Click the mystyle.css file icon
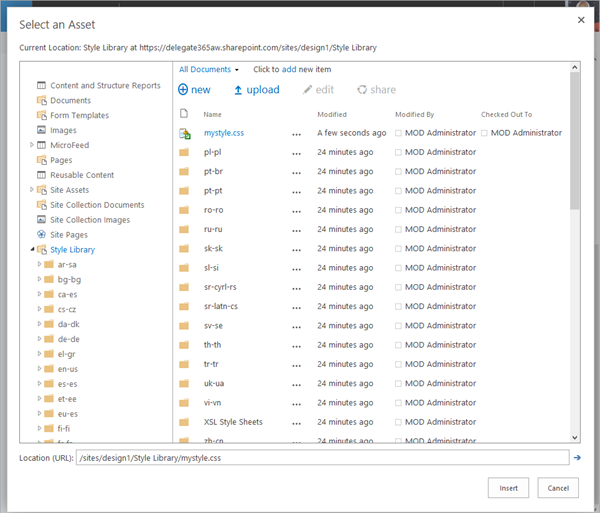The width and height of the screenshot is (600, 513). pyautogui.click(x=184, y=133)
